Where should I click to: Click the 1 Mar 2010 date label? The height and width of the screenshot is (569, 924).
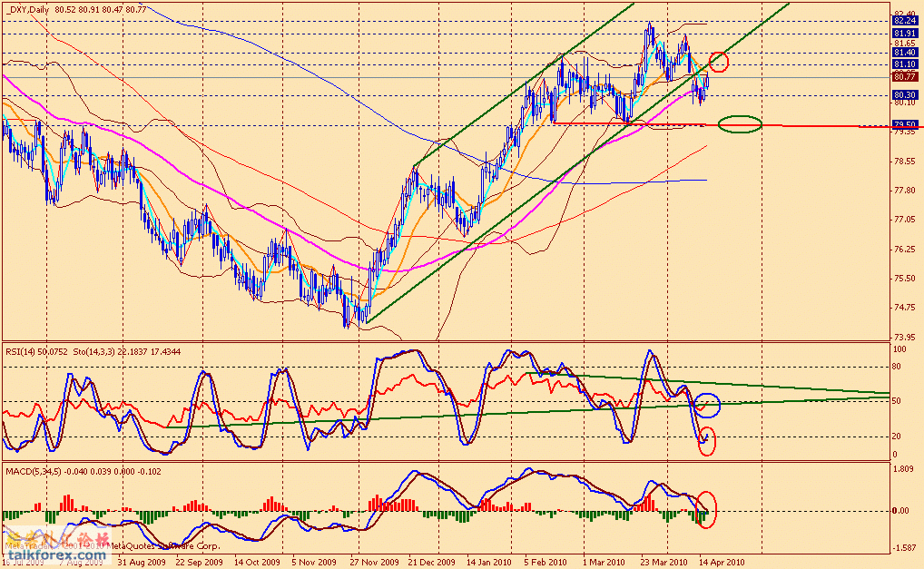[x=605, y=562]
